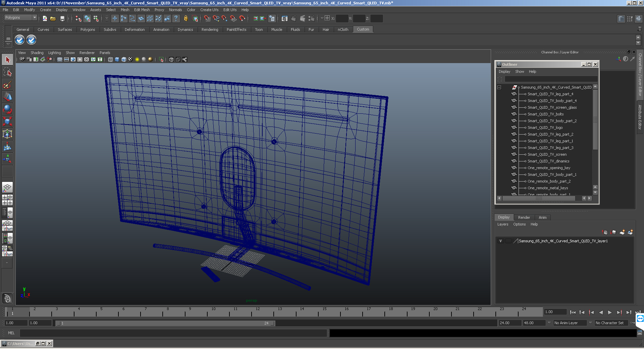644x349 pixels.
Task: Click viewport Select camera icon
Action: 22,59
